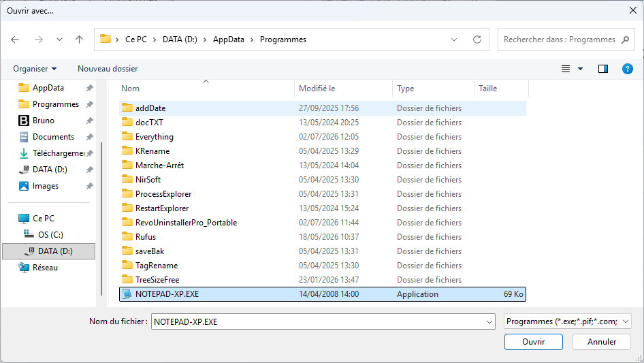Open AppData in the quick access sidebar

pyautogui.click(x=48, y=88)
